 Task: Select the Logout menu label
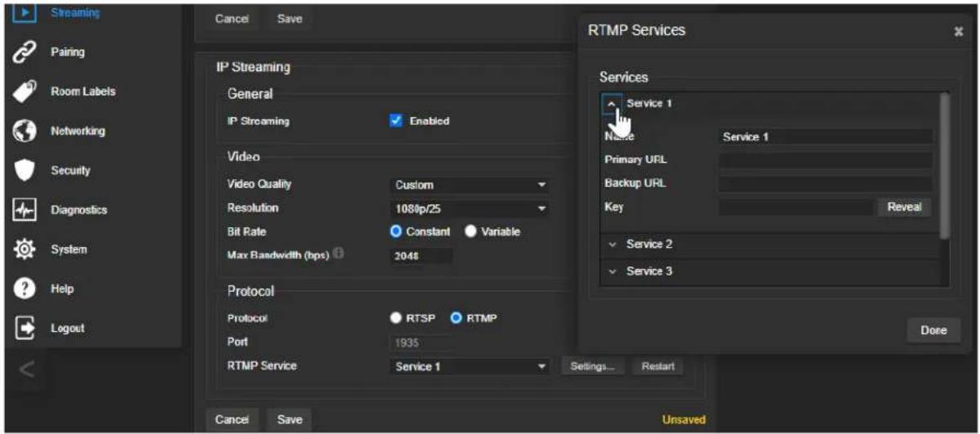click(x=68, y=329)
